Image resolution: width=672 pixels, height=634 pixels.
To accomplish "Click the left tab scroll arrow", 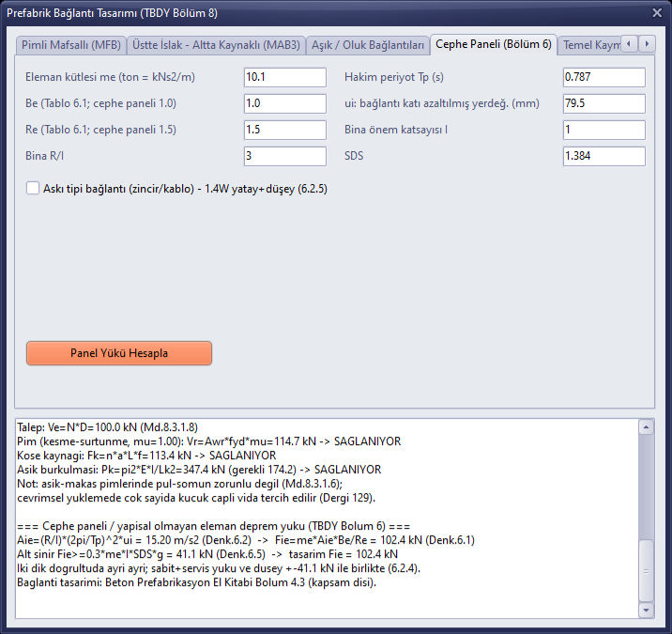I will click(629, 43).
